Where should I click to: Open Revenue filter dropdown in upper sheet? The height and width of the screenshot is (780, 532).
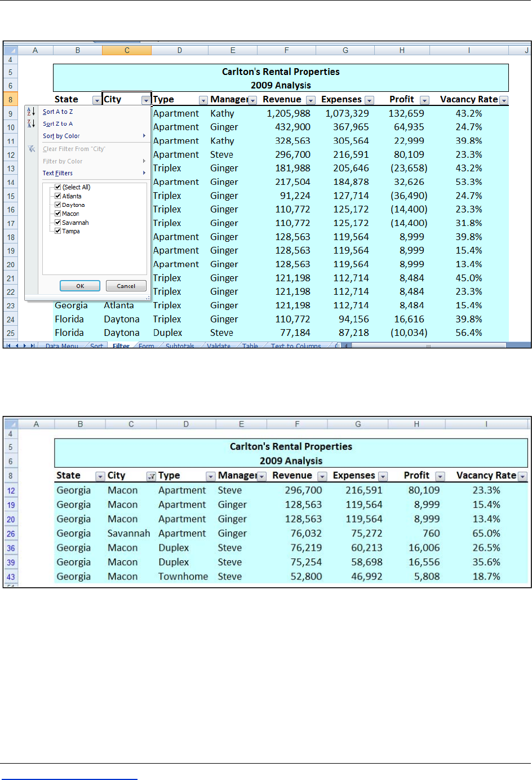click(x=311, y=100)
